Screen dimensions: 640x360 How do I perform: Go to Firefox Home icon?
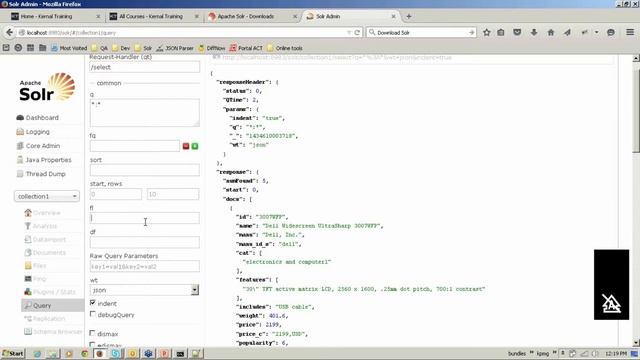tap(551, 32)
